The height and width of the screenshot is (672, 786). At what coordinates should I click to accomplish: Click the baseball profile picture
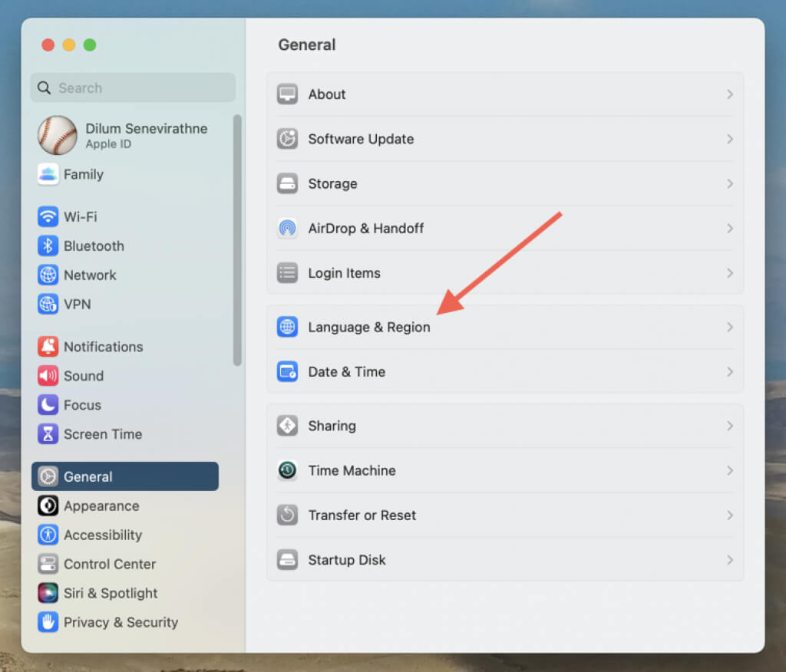tap(57, 135)
